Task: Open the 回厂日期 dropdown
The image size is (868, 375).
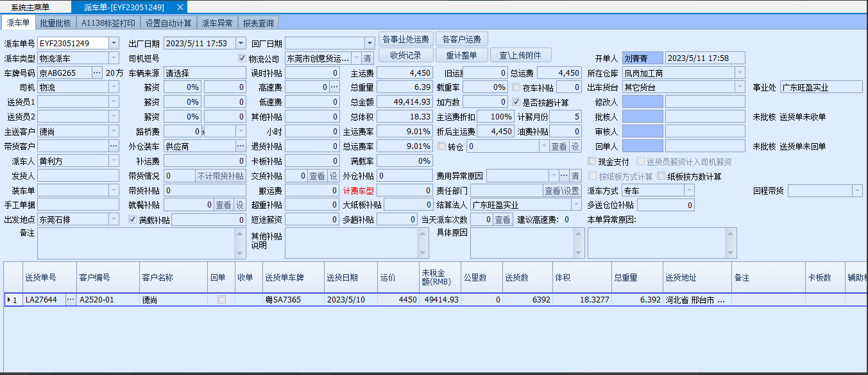Action: click(x=369, y=43)
